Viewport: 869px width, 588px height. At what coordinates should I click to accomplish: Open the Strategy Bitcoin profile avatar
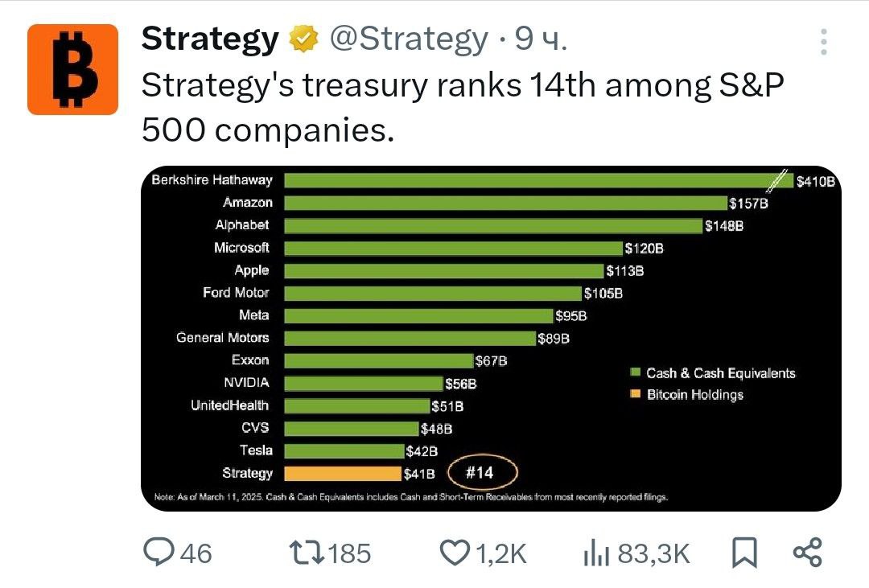coord(72,69)
